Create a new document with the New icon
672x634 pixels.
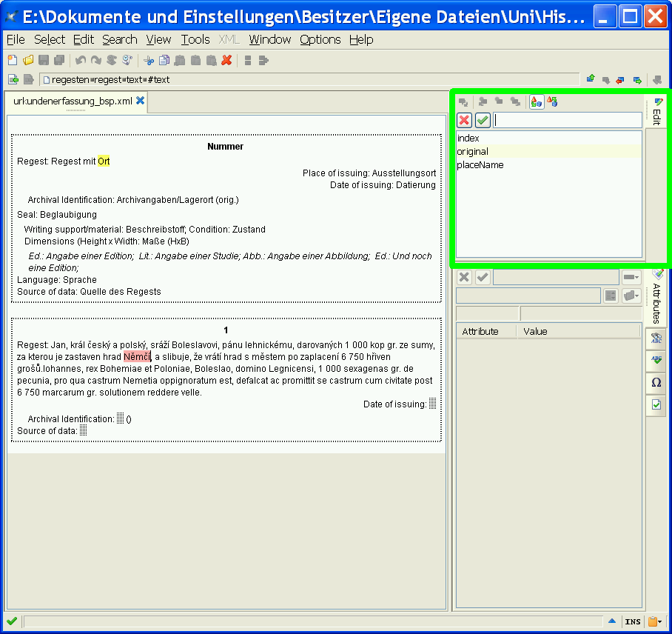pos(13,61)
